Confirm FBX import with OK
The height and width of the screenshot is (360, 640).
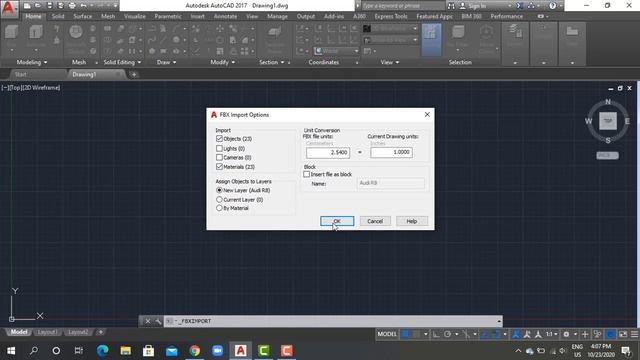coord(337,221)
